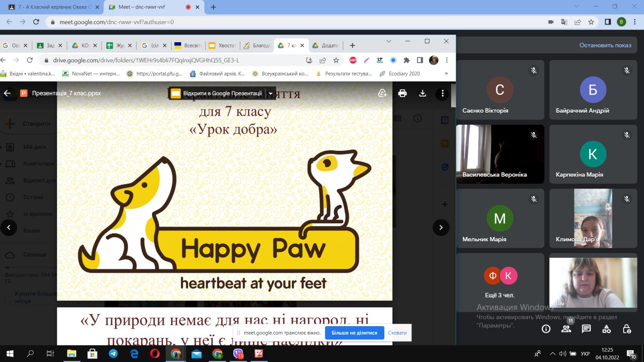Toggle the side panel in Meet browser
Image resolution: width=644 pixels, height=362 pixels.
[608, 22]
